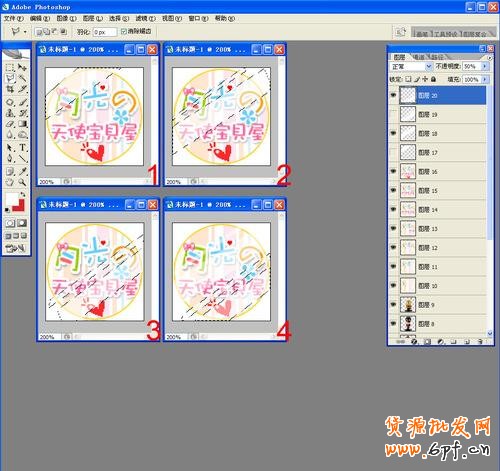Switch to the second tab of Layers panel
500x471 pixels.
419,57
